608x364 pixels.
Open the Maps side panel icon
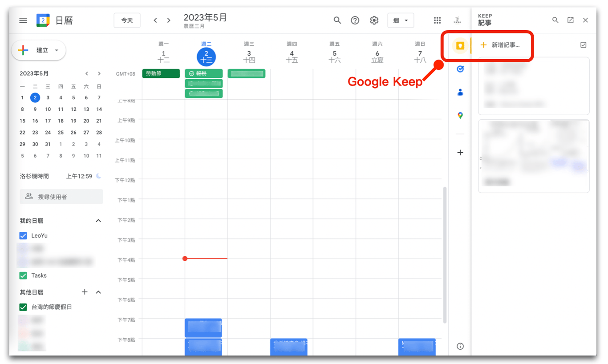460,116
